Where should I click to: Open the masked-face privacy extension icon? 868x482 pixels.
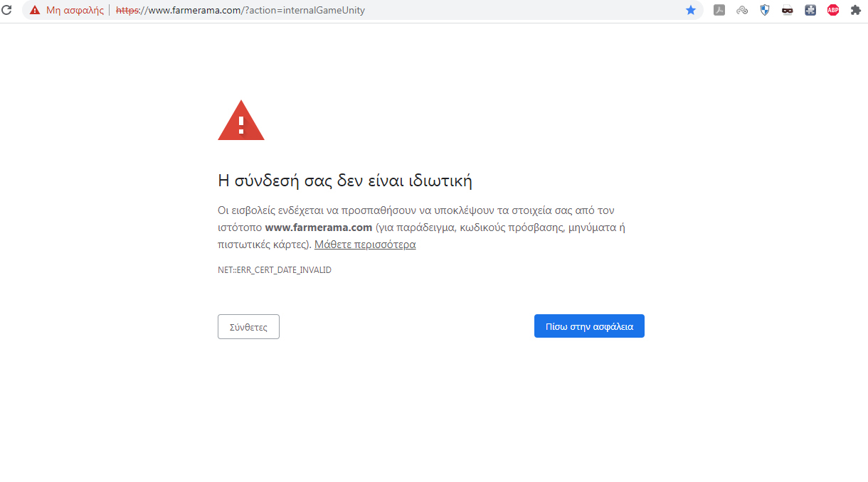pos(788,10)
